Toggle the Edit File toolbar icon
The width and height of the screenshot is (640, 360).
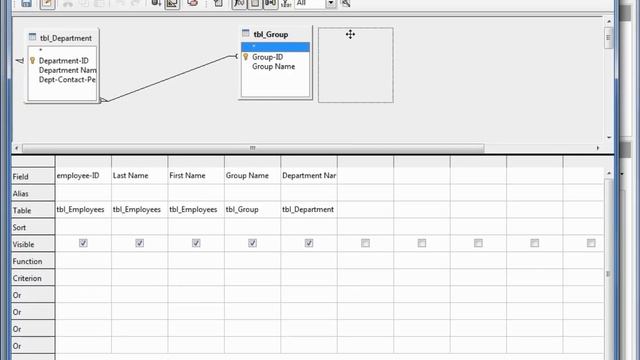[47, 3]
